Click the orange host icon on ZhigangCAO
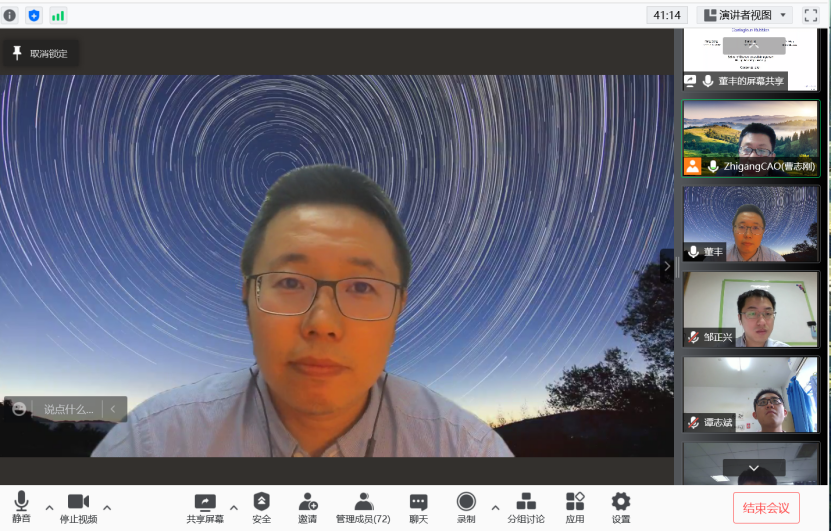This screenshot has width=831, height=531. point(692,166)
